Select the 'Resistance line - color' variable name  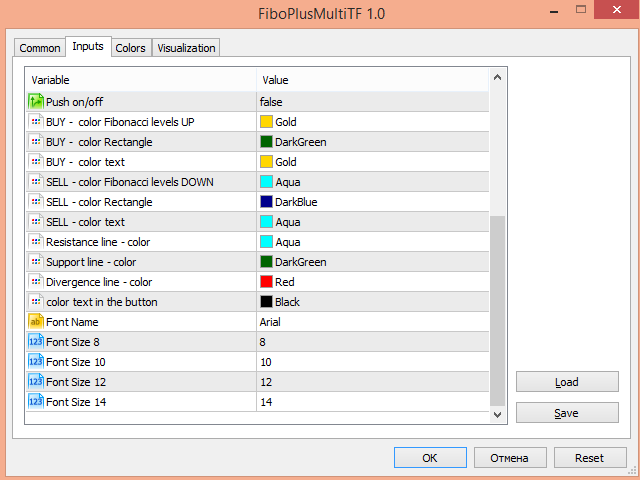pos(98,242)
